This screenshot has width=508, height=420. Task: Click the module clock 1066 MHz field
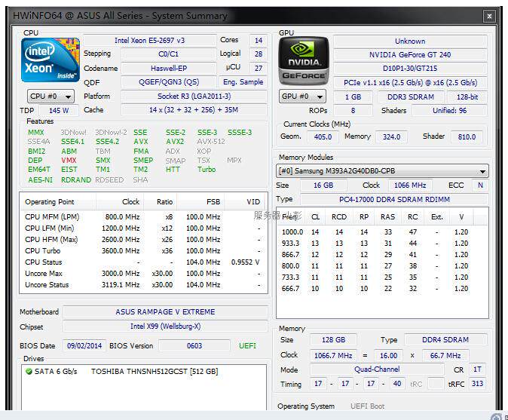point(410,185)
